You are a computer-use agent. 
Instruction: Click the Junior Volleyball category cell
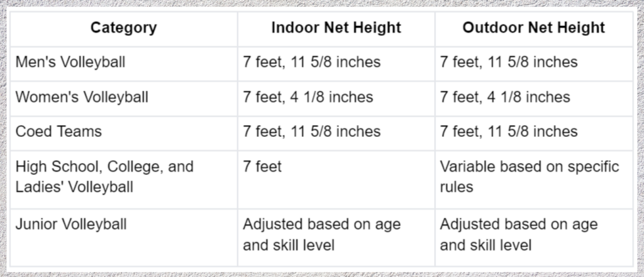[124, 237]
